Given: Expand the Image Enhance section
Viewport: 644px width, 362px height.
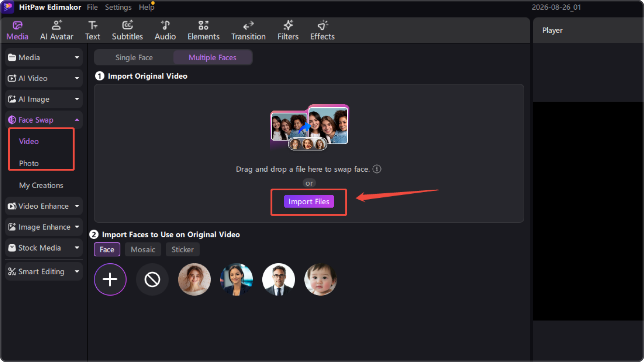Looking at the screenshot, I should 44,227.
